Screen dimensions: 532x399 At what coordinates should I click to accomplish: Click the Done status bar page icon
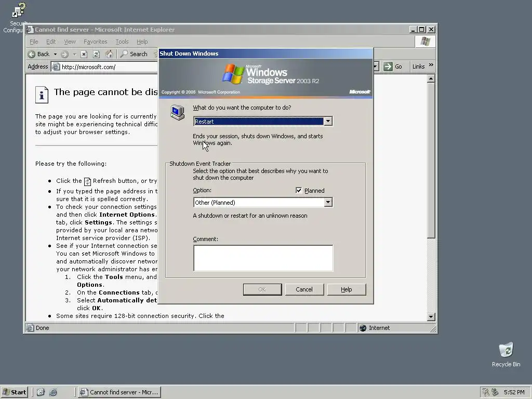tap(30, 328)
